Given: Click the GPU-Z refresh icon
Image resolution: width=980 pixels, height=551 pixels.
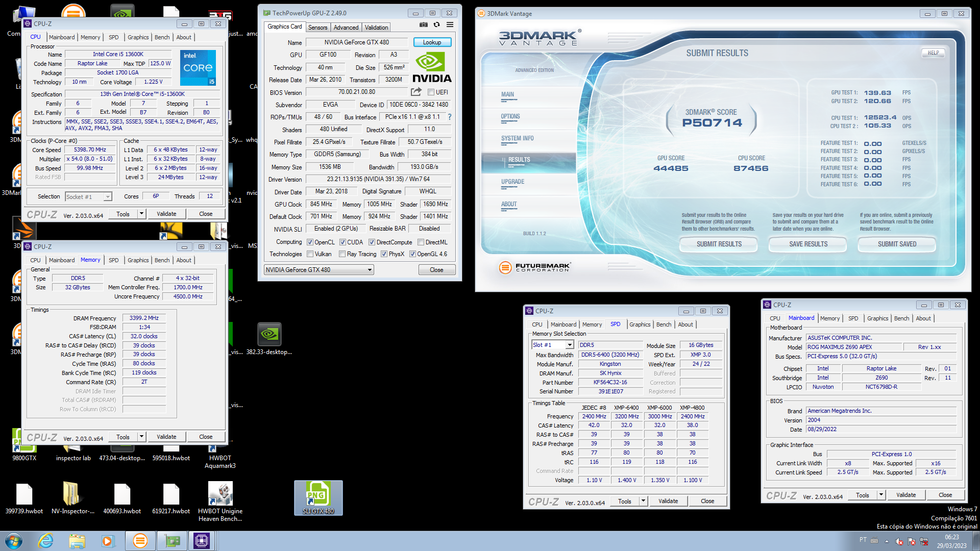Looking at the screenshot, I should (436, 24).
